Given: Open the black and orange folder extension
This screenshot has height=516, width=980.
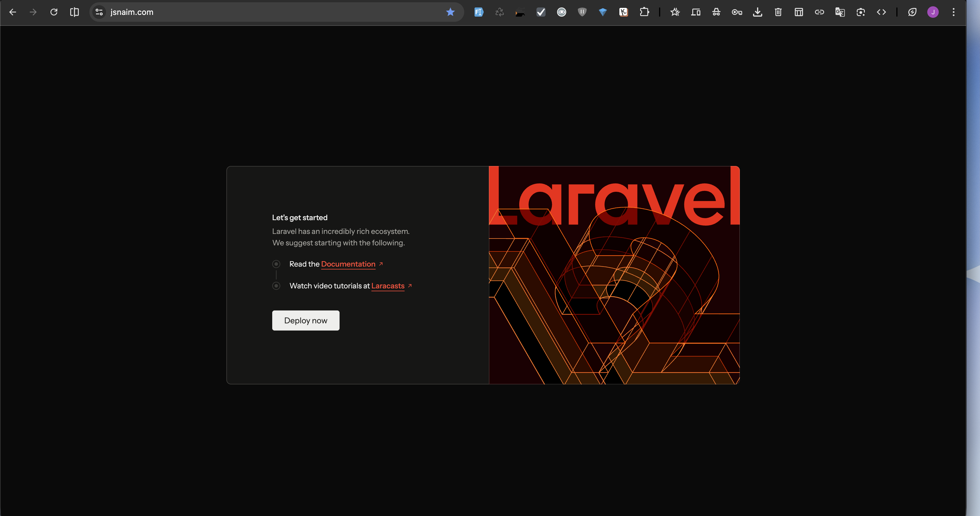Looking at the screenshot, I should (520, 12).
